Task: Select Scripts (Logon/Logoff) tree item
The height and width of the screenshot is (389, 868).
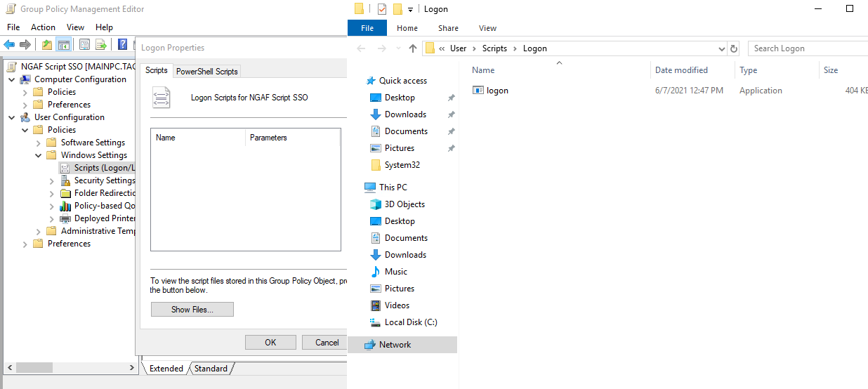Action: (104, 168)
